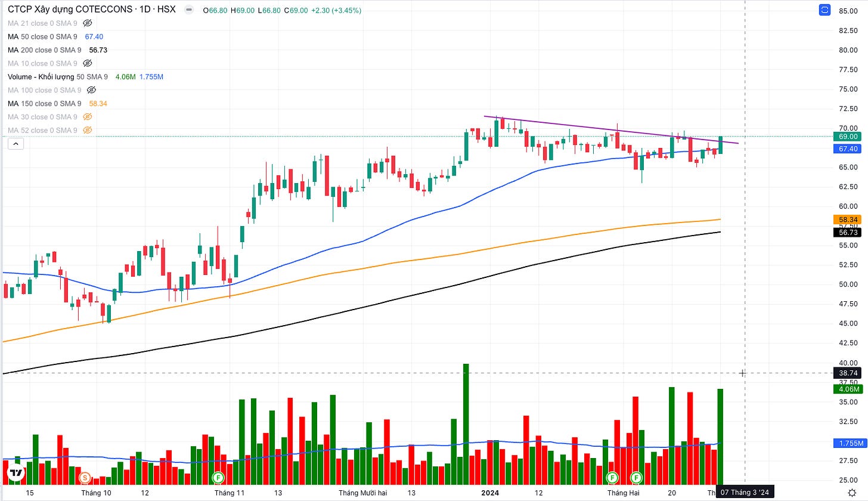The width and height of the screenshot is (868, 501).
Task: Click the F marker right of Tháng Hai label
Action: click(636, 478)
